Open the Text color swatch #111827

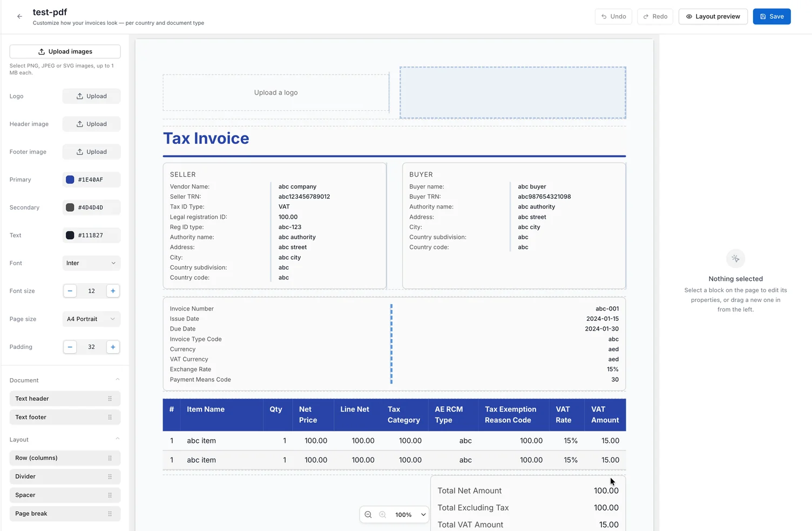click(70, 236)
